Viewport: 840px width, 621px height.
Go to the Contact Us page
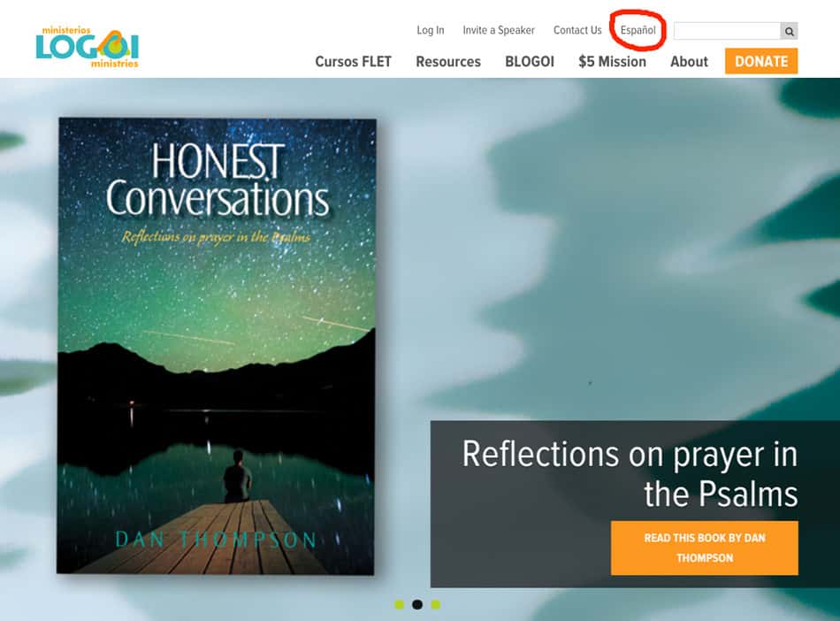click(x=577, y=31)
